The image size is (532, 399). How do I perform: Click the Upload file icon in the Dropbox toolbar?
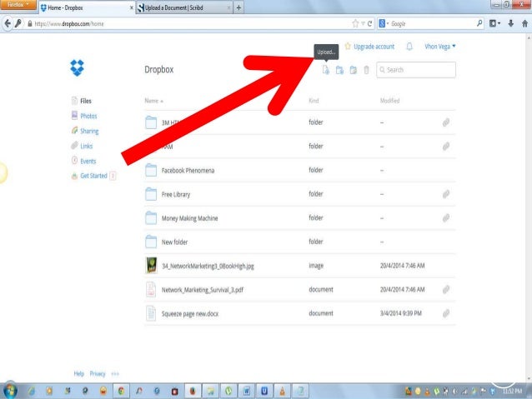326,70
